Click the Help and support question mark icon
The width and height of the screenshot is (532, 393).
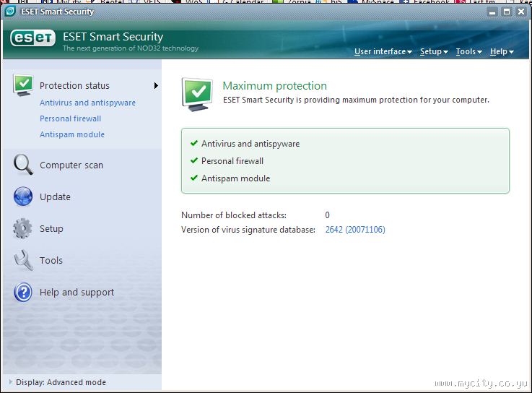pyautogui.click(x=23, y=292)
